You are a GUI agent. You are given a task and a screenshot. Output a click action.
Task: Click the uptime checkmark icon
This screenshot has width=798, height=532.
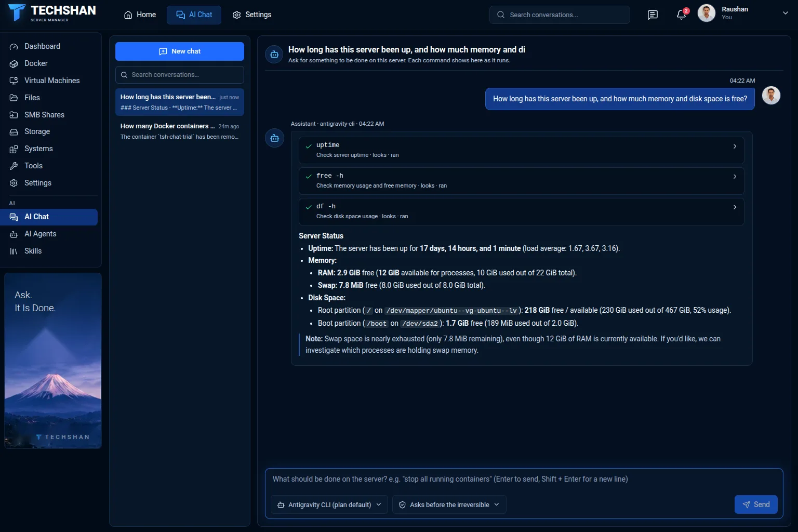coord(309,146)
